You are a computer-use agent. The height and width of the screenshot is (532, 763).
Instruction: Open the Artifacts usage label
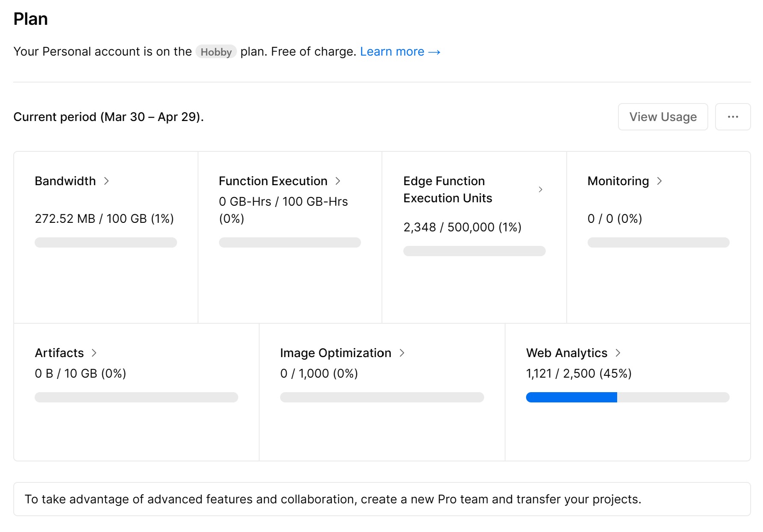point(59,353)
